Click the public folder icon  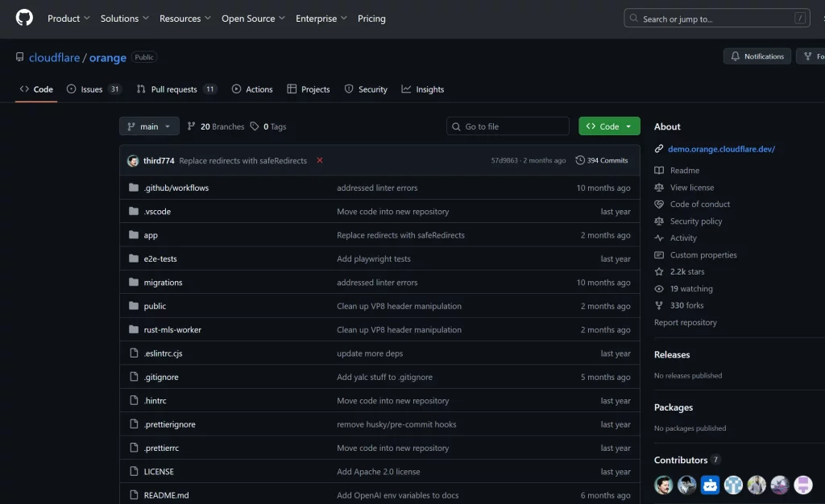[134, 306]
